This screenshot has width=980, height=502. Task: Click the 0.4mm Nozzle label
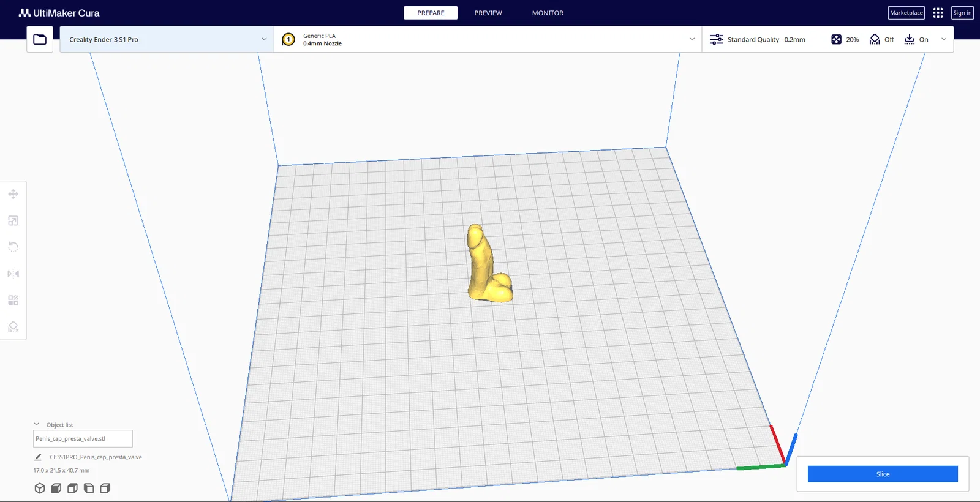(322, 43)
